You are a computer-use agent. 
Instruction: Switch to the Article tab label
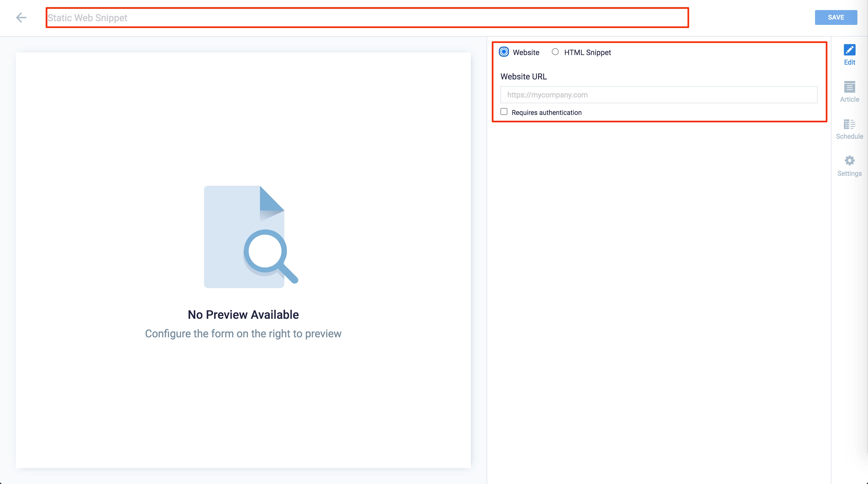849,99
